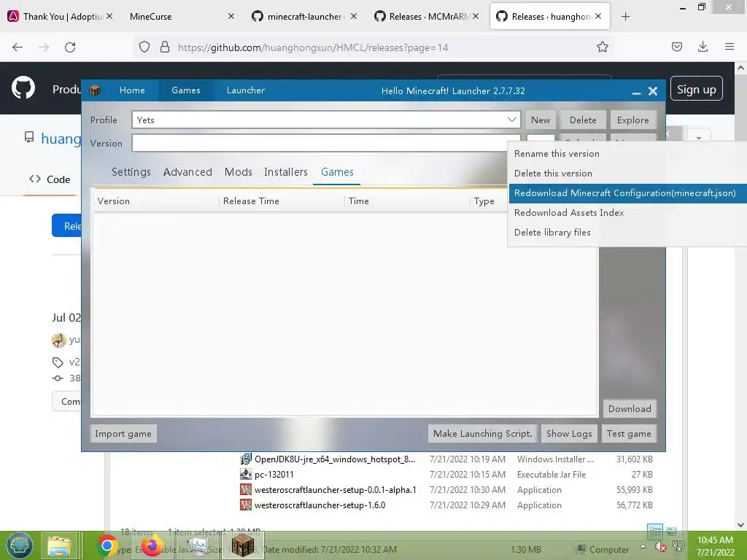Reload the page with the refresh icon
747x560 pixels.
coord(70,47)
